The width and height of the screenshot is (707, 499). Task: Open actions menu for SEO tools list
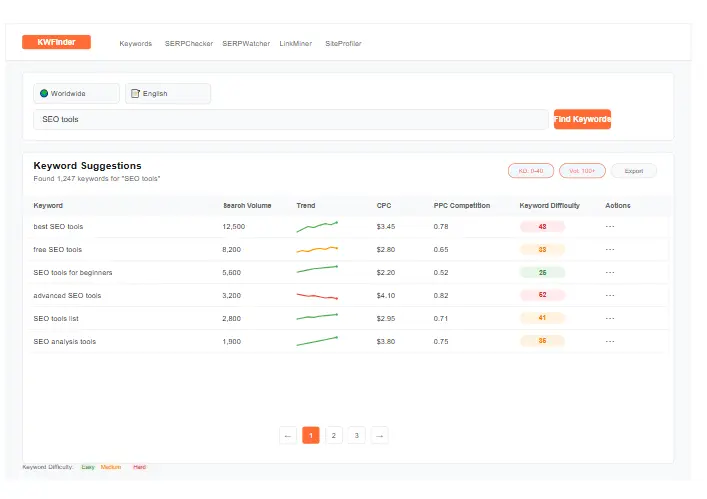click(610, 318)
